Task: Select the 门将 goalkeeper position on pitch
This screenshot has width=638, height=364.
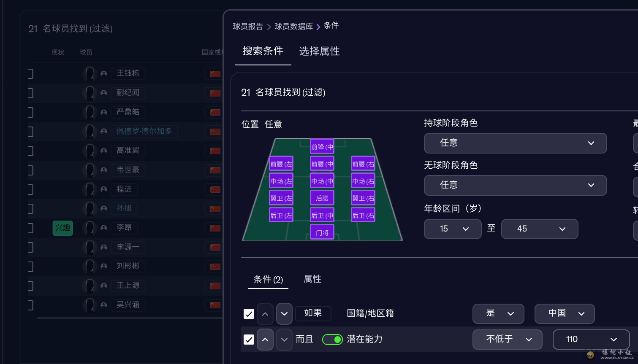Action: coord(322,232)
